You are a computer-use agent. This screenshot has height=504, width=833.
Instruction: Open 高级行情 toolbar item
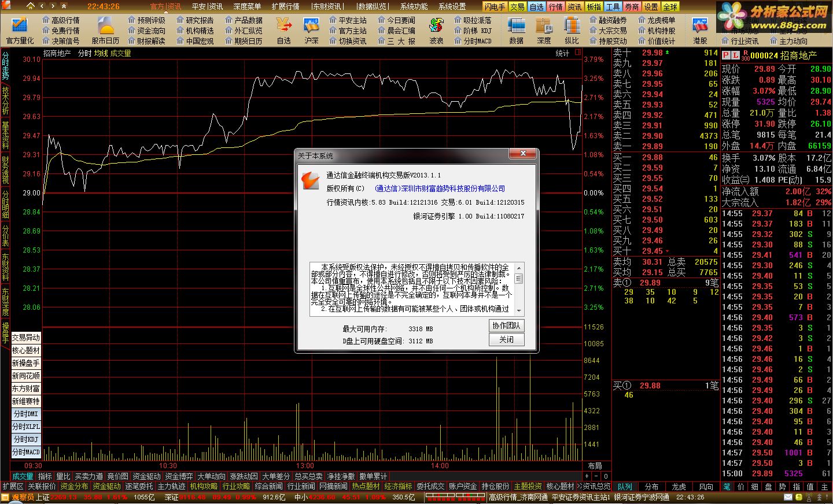tap(61, 20)
